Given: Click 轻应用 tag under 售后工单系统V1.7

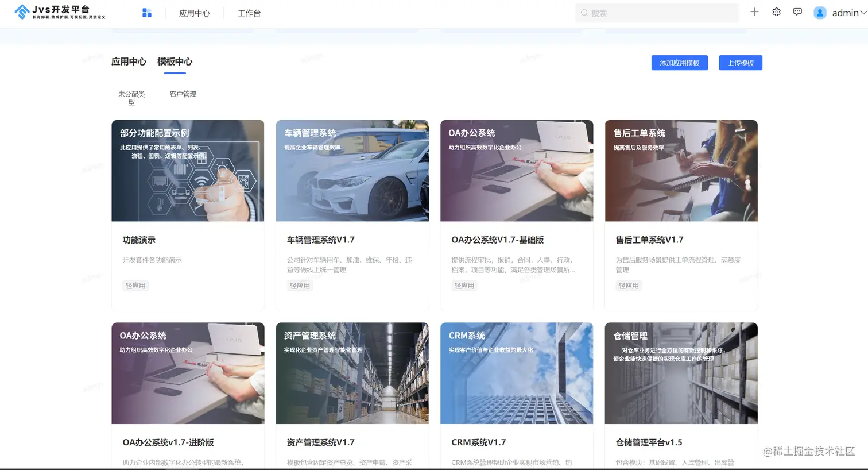Looking at the screenshot, I should 629,286.
